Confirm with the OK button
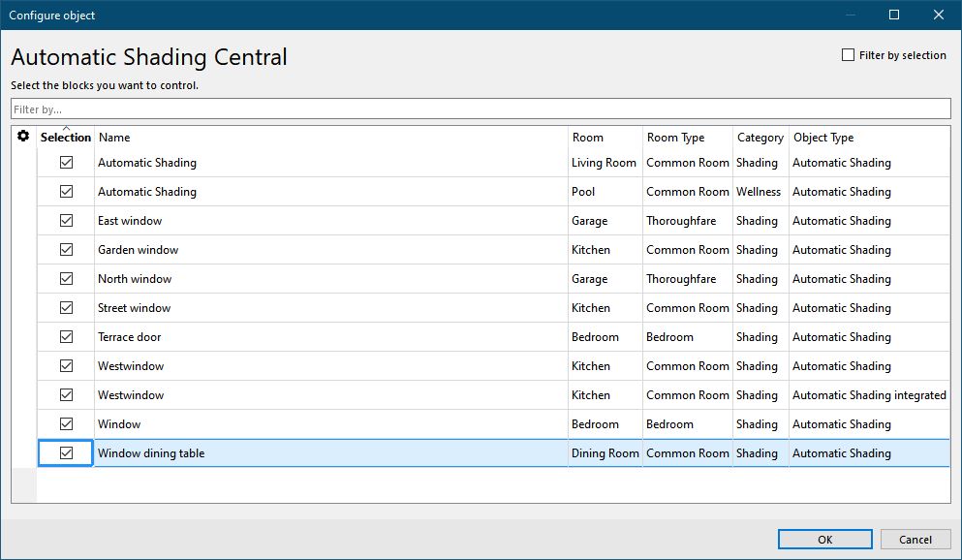Image resolution: width=962 pixels, height=560 pixels. pyautogui.click(x=825, y=539)
